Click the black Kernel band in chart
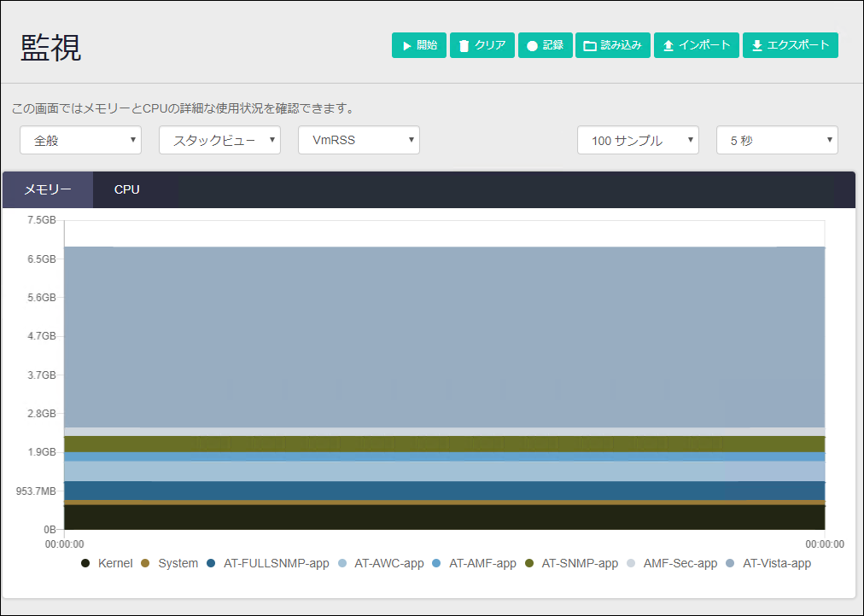864x616 pixels. click(445, 517)
